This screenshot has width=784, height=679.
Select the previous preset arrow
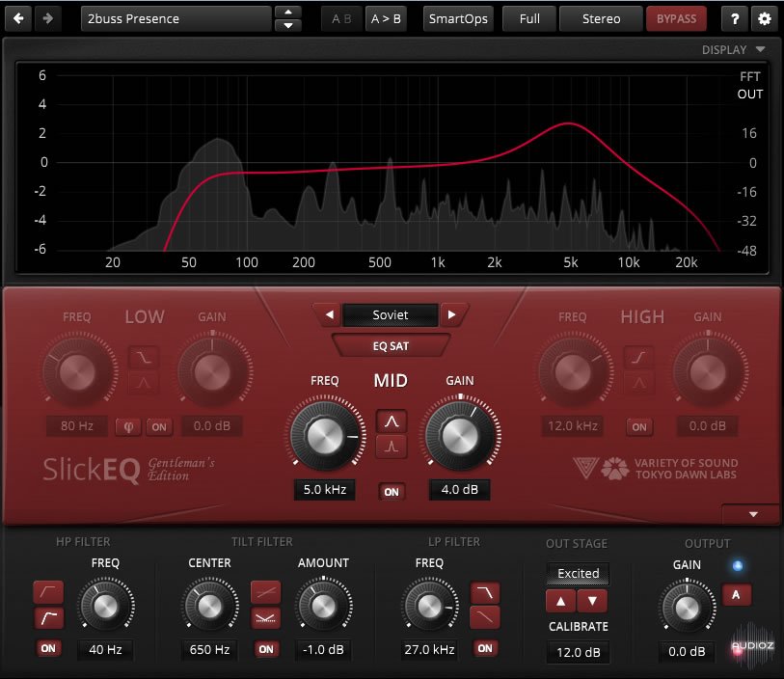(x=288, y=12)
